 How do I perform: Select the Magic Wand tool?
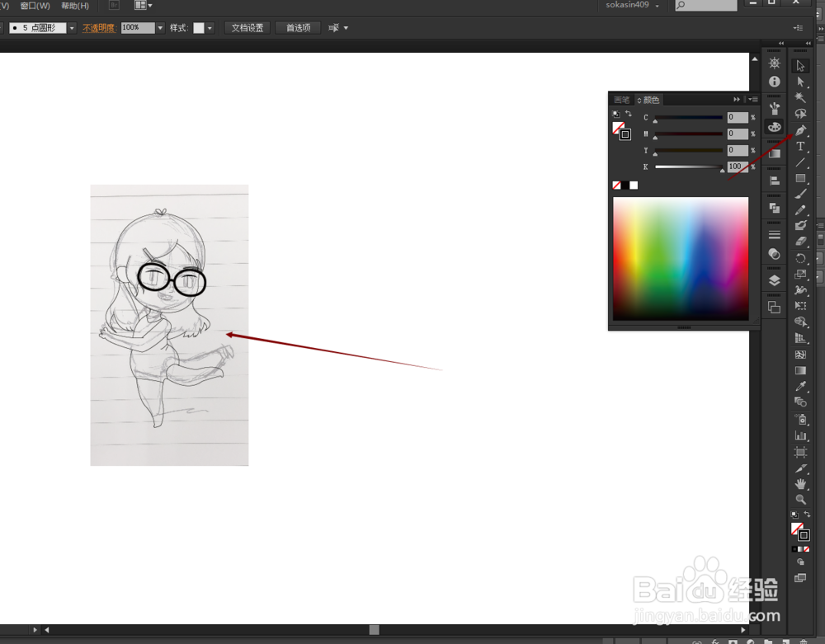click(800, 97)
